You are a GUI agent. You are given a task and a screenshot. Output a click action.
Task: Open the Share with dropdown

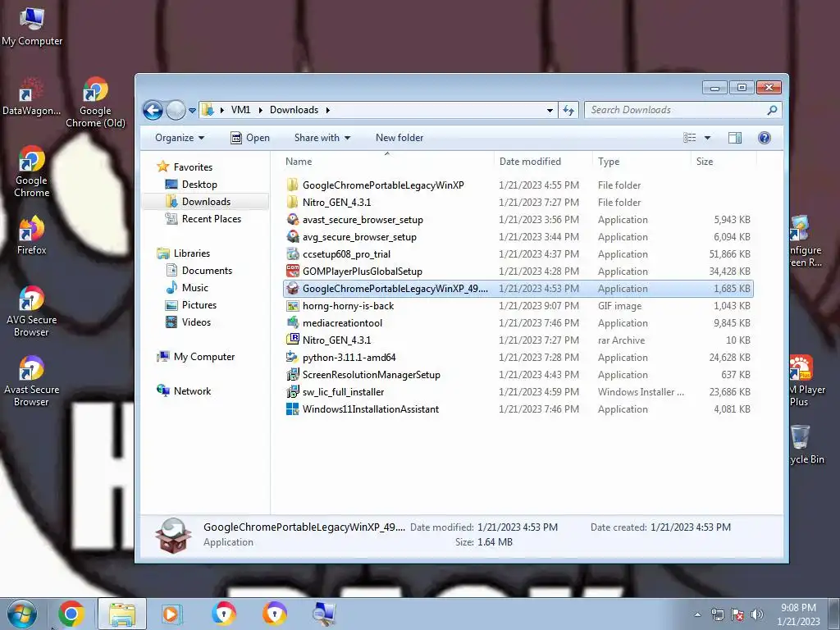point(322,138)
